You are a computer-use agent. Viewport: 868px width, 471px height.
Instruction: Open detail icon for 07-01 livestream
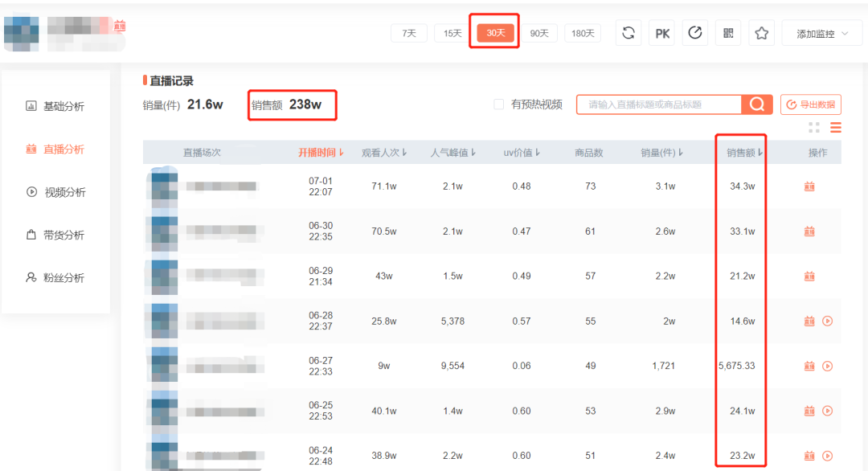(809, 186)
